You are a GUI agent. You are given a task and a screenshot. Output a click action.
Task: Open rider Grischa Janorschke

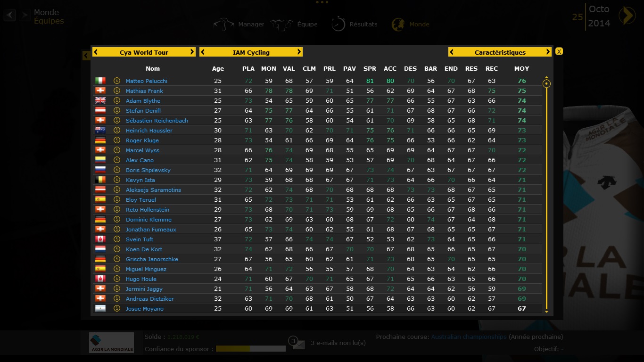tap(152, 259)
